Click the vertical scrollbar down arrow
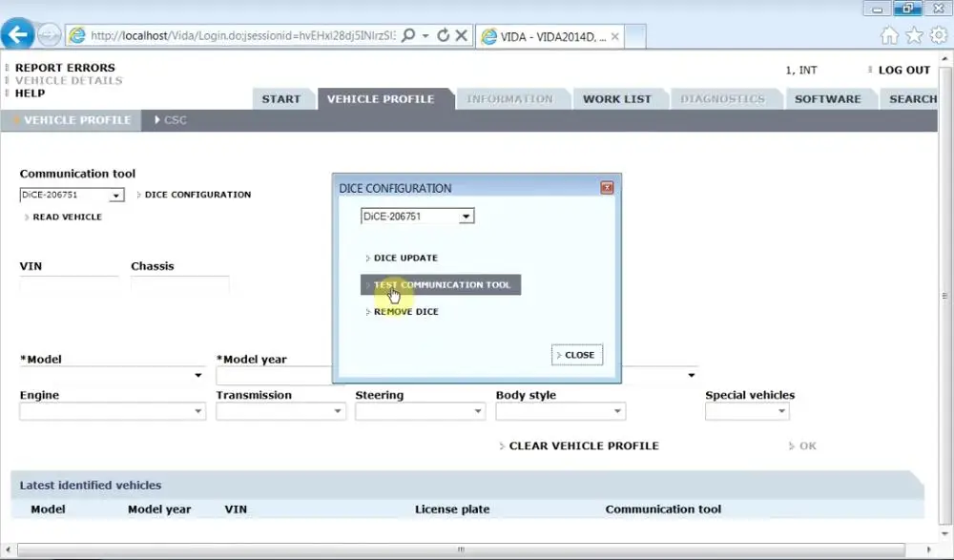Image resolution: width=954 pixels, height=560 pixels. pos(944,534)
